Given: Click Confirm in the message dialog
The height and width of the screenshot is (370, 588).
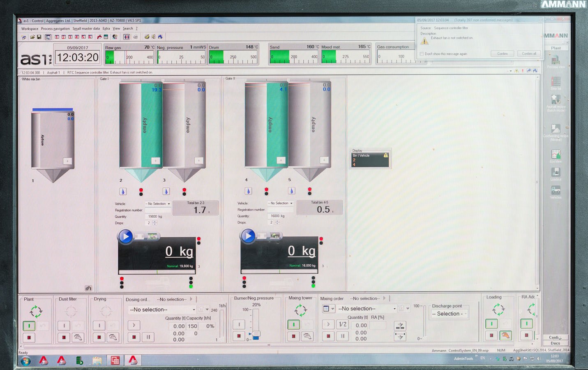Looking at the screenshot, I should pos(503,54).
